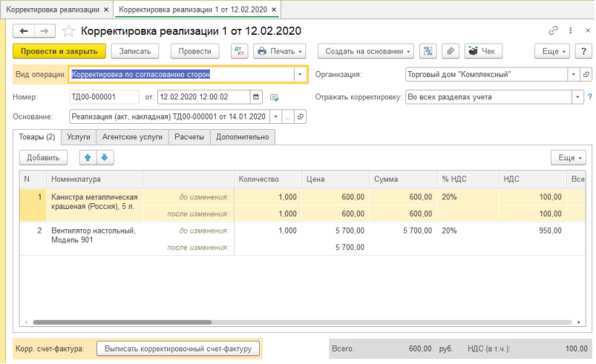This screenshot has height=364, width=596.
Task: Expand Организация dropdown list
Action: click(574, 74)
